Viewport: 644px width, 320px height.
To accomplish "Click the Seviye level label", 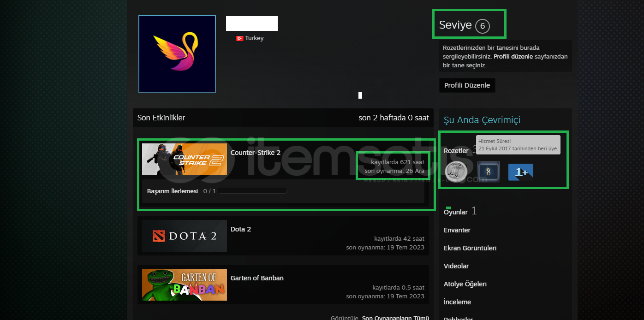I will click(455, 25).
